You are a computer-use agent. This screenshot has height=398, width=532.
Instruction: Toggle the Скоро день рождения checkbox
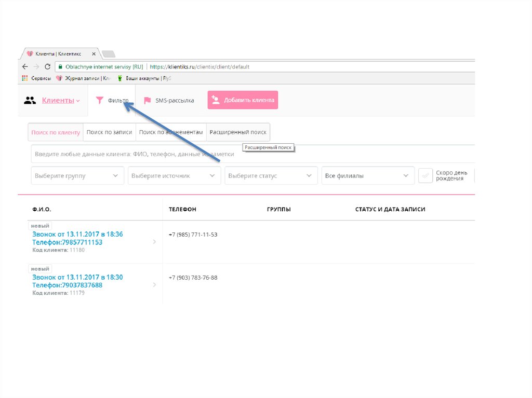pyautogui.click(x=425, y=176)
